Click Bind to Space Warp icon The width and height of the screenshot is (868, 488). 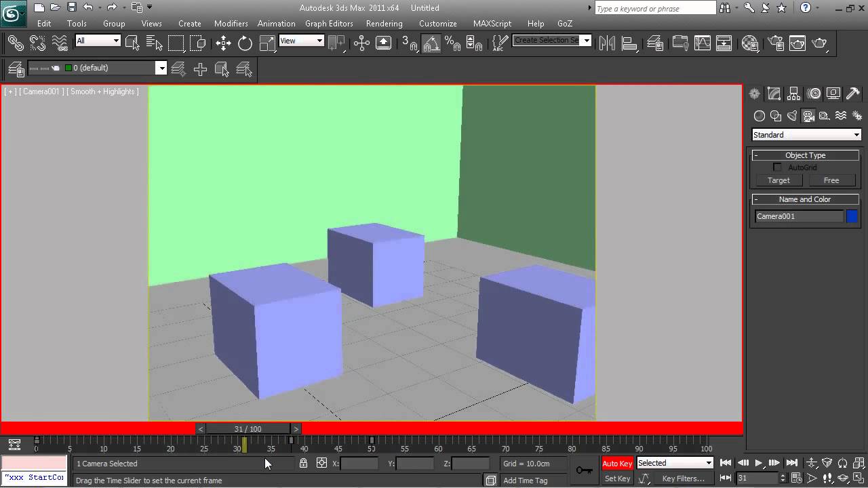[x=60, y=43]
